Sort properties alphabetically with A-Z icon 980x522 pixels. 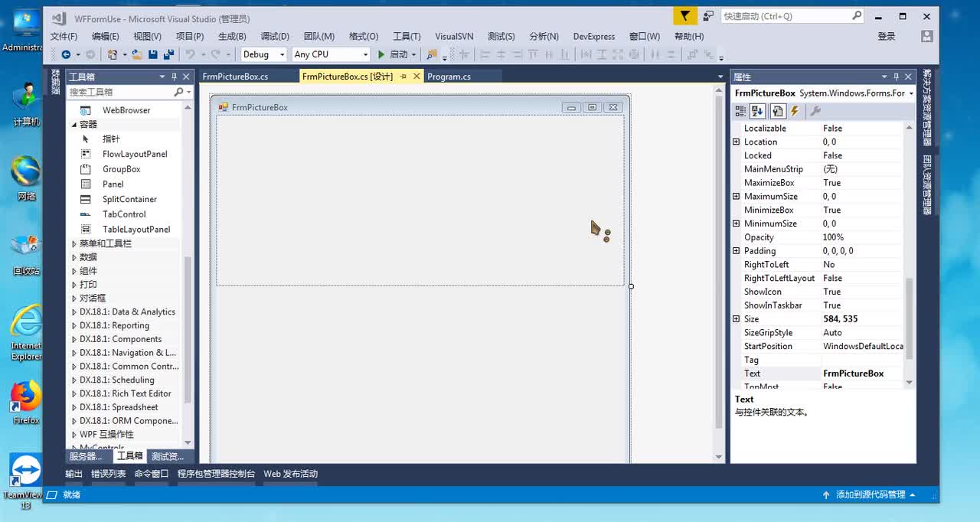coord(757,111)
